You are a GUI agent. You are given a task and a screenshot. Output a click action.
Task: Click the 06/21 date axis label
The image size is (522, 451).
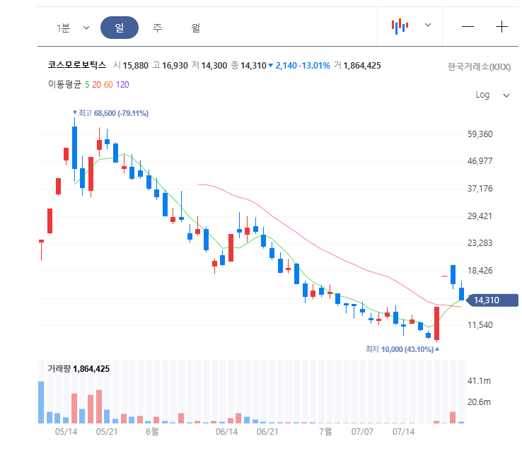267,432
